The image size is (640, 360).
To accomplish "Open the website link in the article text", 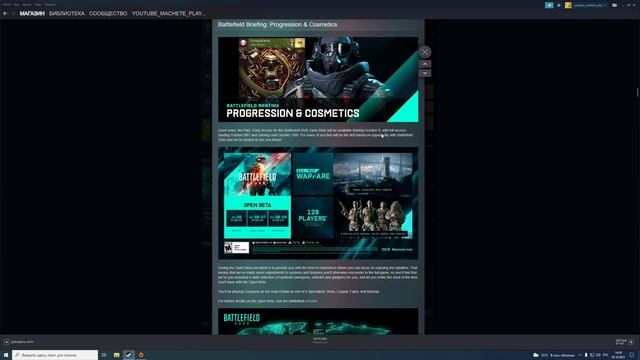I will [x=311, y=301].
